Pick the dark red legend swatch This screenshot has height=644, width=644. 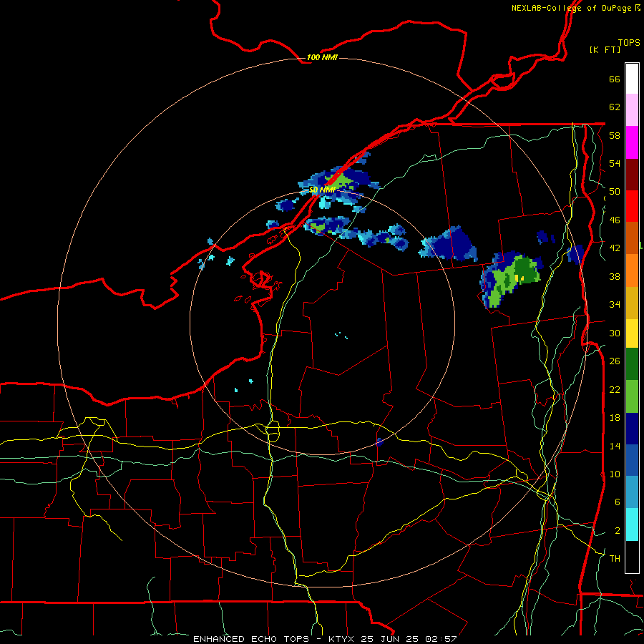(632, 175)
